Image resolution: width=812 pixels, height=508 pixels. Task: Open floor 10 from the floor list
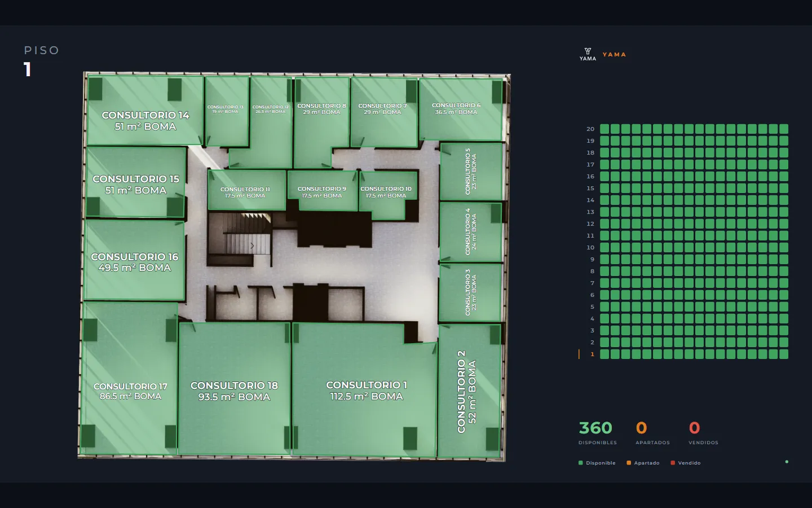click(590, 248)
